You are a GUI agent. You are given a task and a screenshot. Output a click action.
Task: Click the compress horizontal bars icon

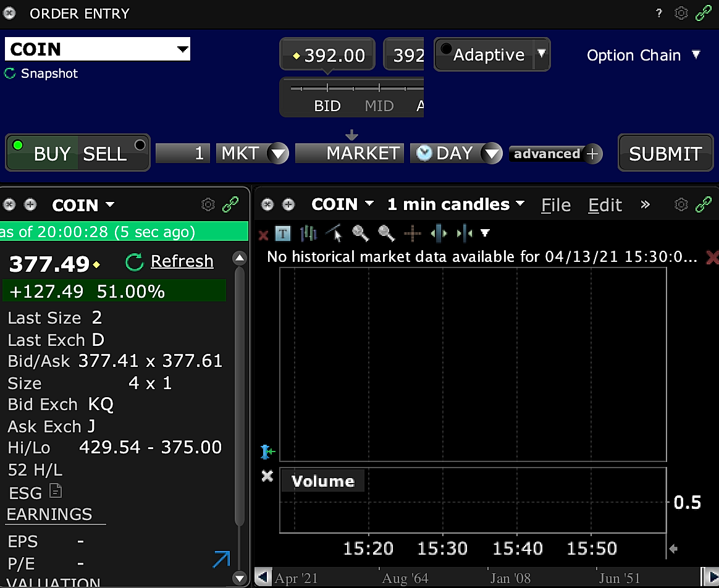coord(465,233)
